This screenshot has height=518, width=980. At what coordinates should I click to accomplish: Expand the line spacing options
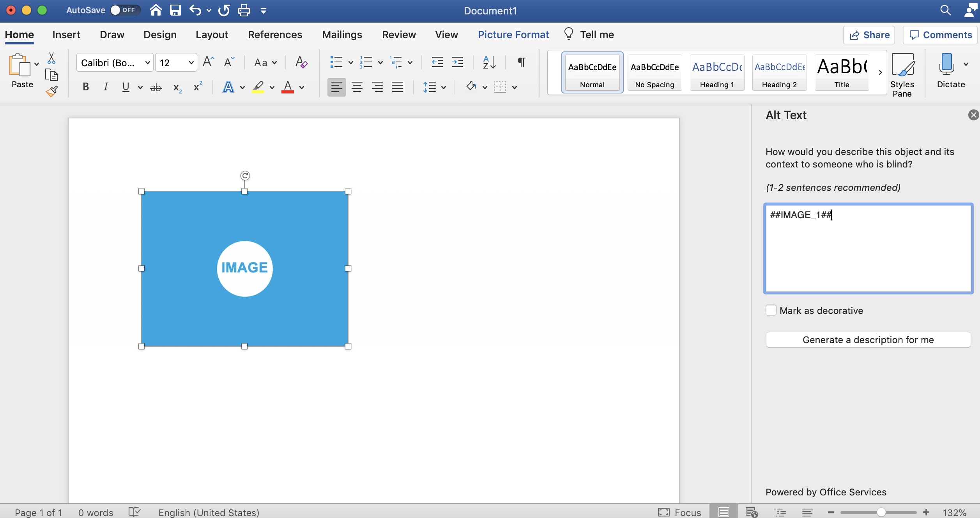coord(444,87)
